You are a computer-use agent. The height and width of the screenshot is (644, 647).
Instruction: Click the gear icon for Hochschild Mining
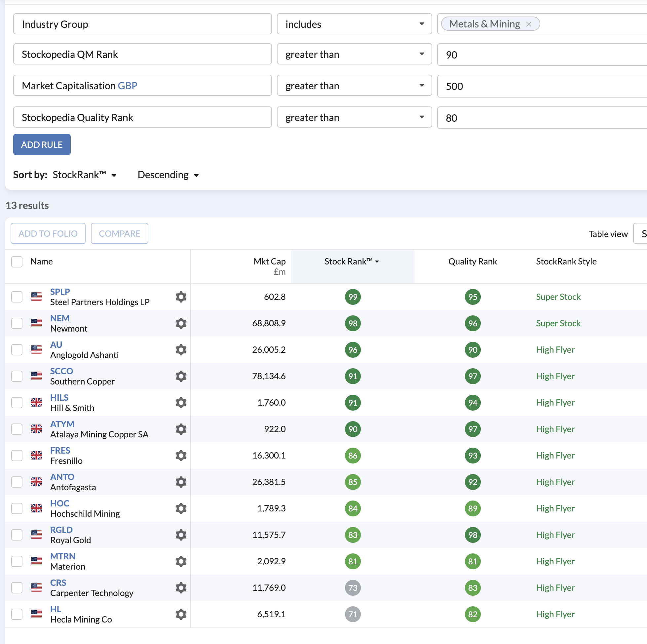[181, 509]
